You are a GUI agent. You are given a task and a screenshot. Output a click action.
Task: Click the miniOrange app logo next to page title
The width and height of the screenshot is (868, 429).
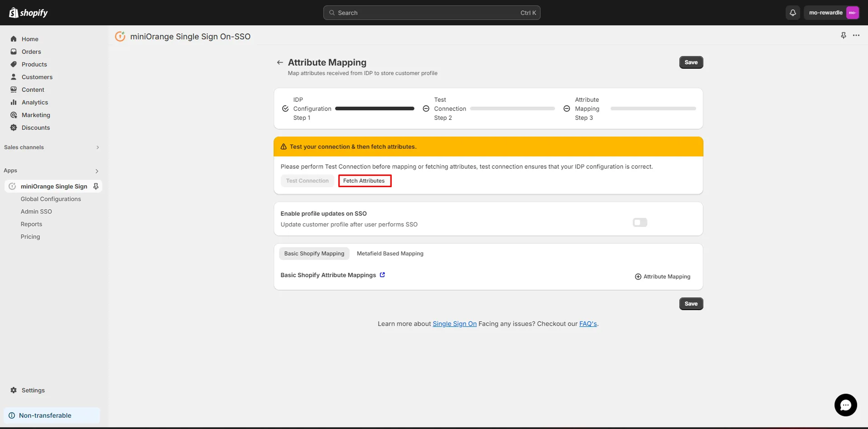[120, 36]
